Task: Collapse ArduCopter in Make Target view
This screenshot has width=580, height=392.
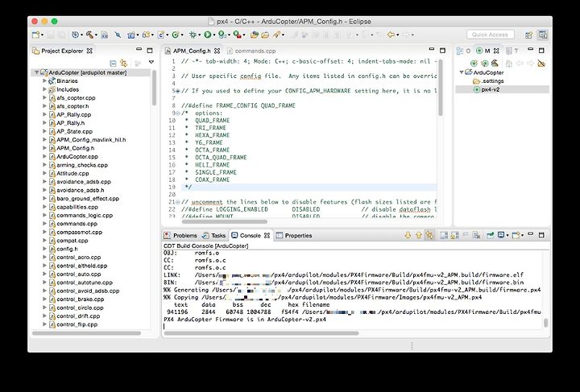Action: [462, 72]
